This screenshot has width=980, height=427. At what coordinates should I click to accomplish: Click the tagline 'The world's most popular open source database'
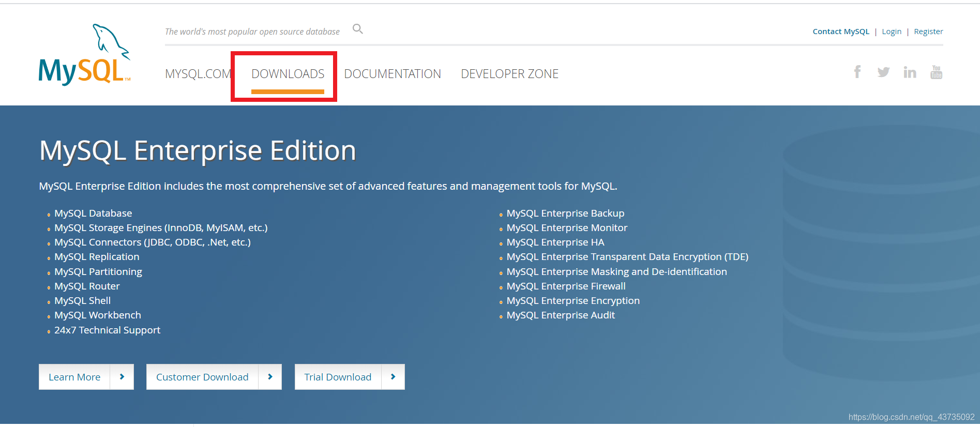coord(252,32)
